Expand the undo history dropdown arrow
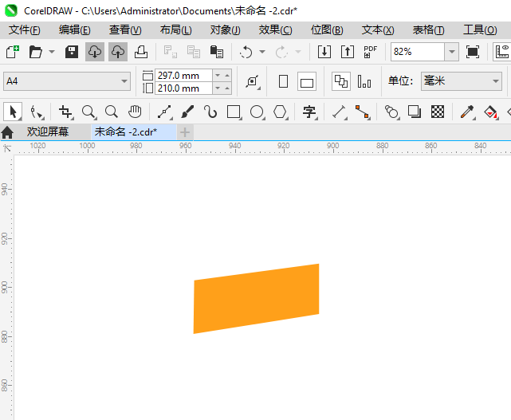 [262, 52]
